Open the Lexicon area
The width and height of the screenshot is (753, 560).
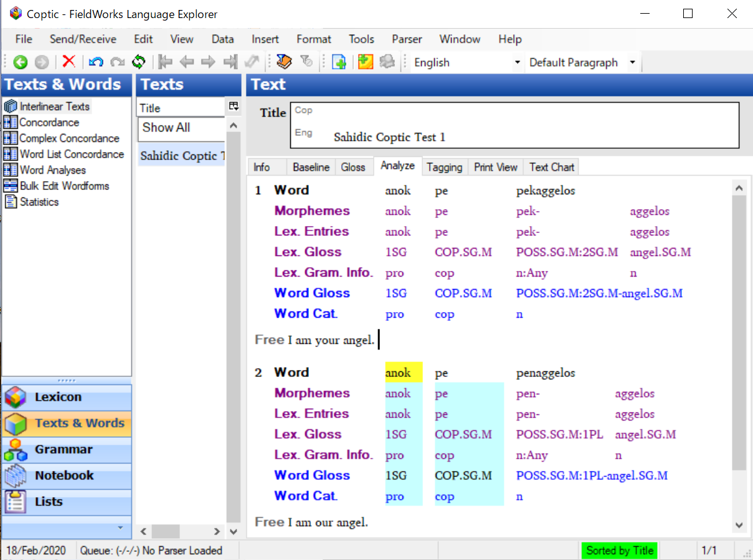[67, 397]
